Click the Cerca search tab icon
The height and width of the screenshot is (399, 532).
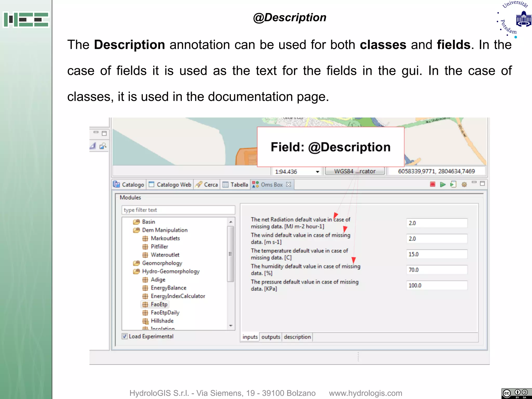[198, 184]
